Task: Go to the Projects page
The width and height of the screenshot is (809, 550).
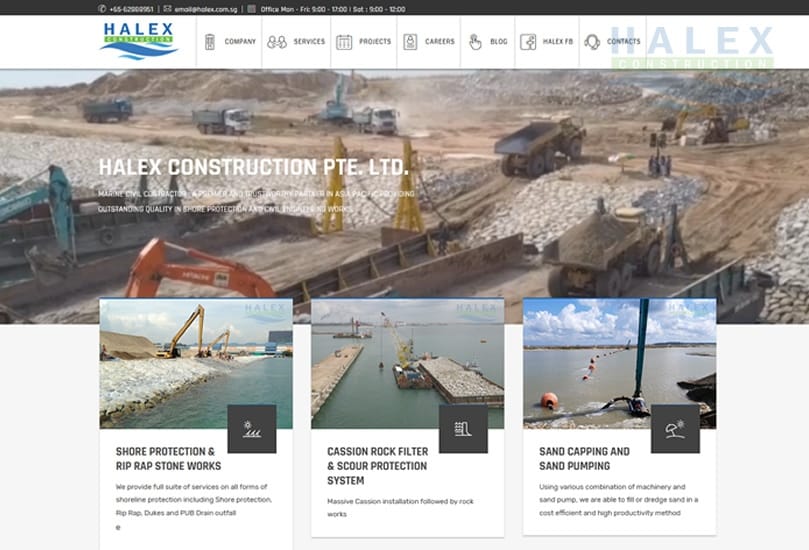Action: click(x=375, y=42)
